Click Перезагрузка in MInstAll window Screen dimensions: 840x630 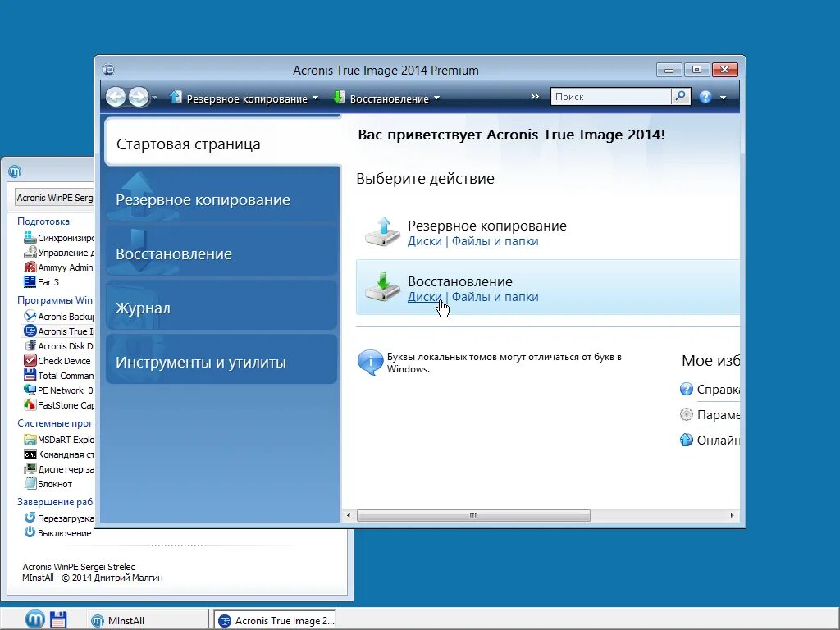(58, 518)
